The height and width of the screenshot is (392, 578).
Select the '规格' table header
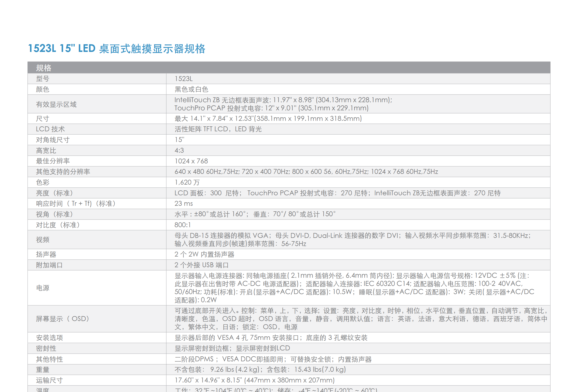[x=44, y=68]
